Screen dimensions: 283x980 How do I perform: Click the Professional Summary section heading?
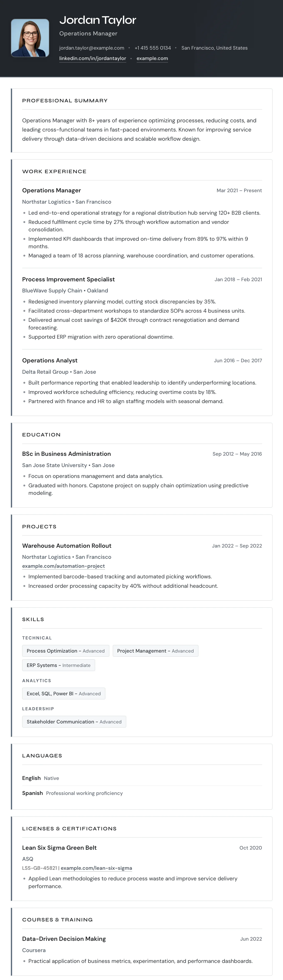(65, 101)
